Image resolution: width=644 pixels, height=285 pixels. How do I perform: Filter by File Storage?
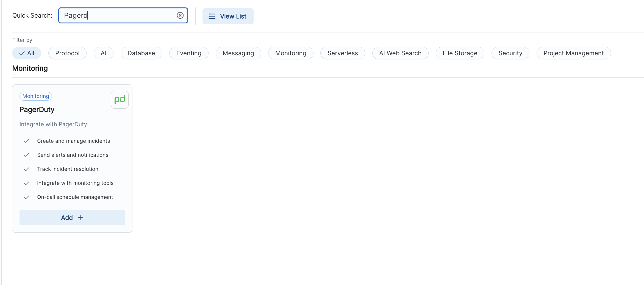[460, 53]
